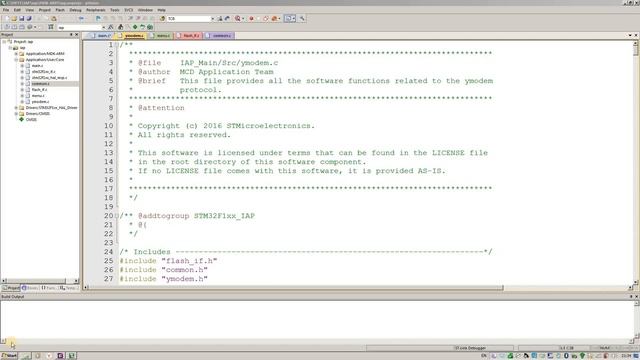Screen dimensions: 640x360
Task: Open Find in Files binoculars icon
Action: 162,18
